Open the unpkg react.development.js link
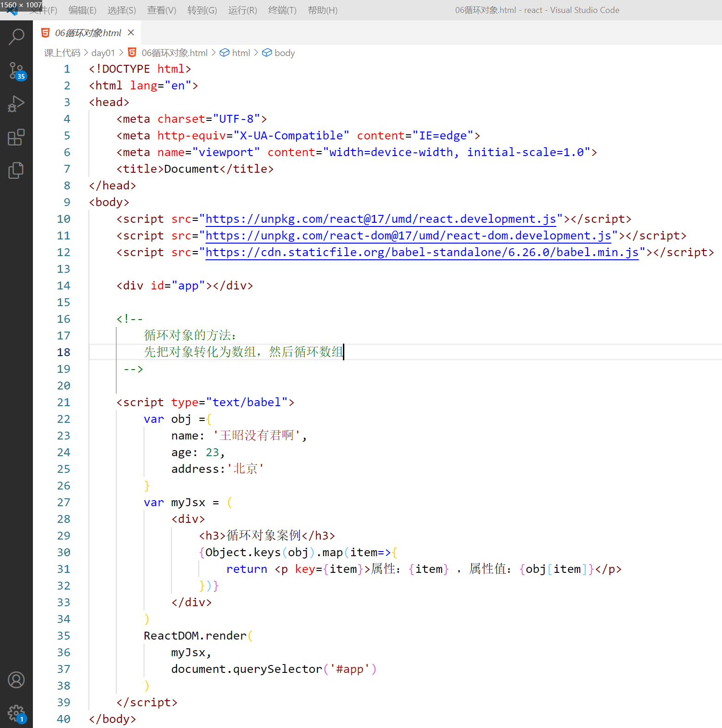 click(380, 219)
